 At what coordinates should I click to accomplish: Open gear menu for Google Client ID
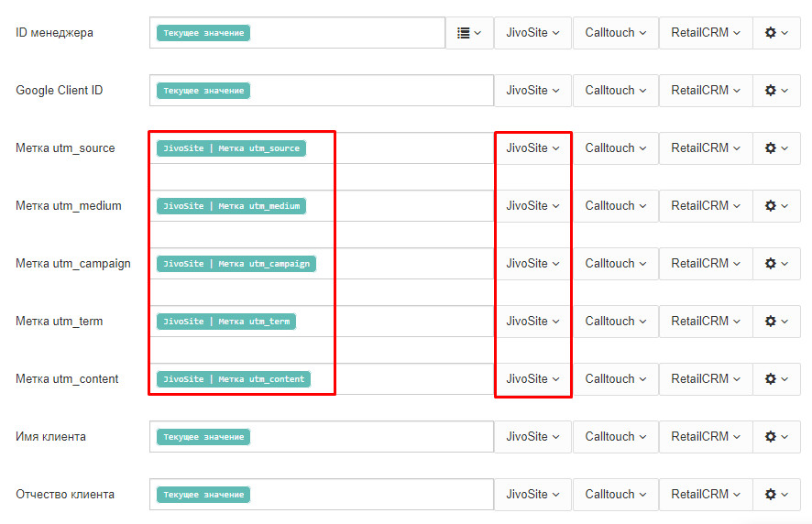pos(776,91)
